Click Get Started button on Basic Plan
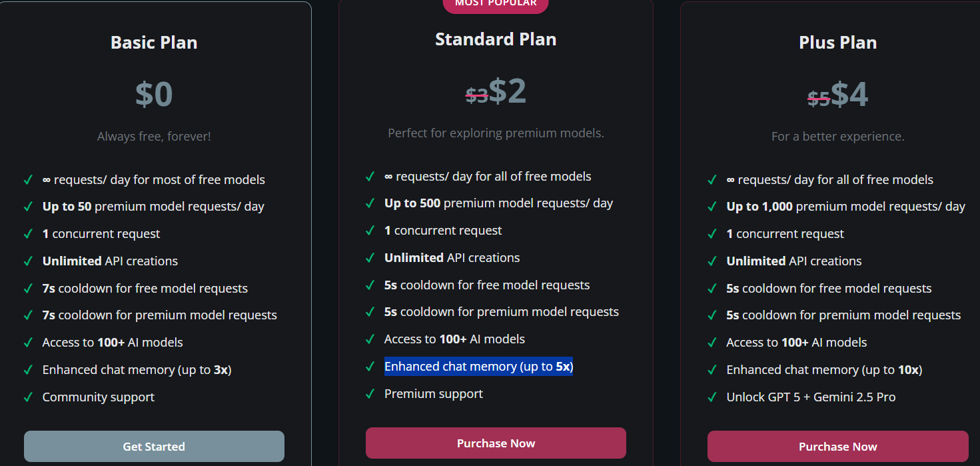Screen dimensions: 980x466 tap(154, 446)
